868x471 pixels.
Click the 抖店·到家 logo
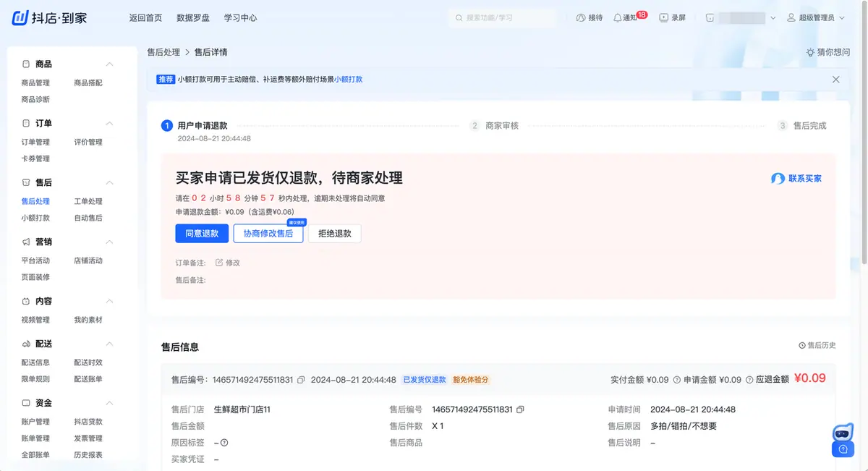click(49, 17)
